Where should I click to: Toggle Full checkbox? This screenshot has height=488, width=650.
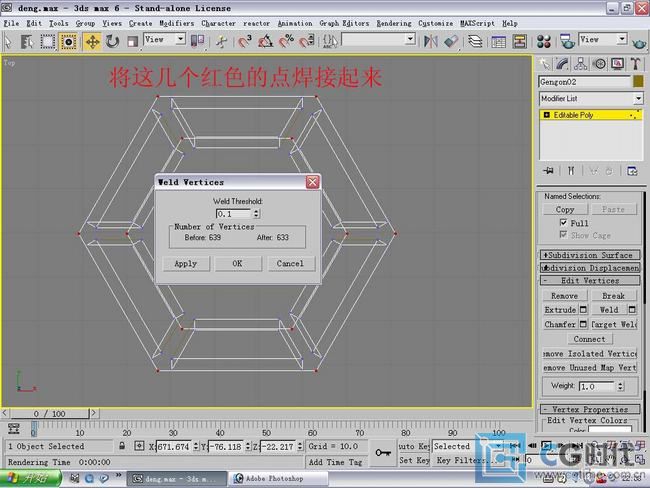coord(563,223)
